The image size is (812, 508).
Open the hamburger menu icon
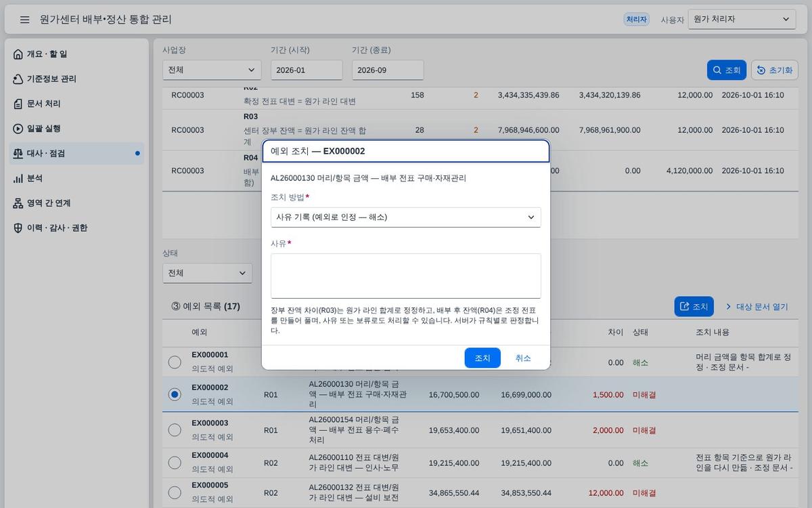click(25, 20)
